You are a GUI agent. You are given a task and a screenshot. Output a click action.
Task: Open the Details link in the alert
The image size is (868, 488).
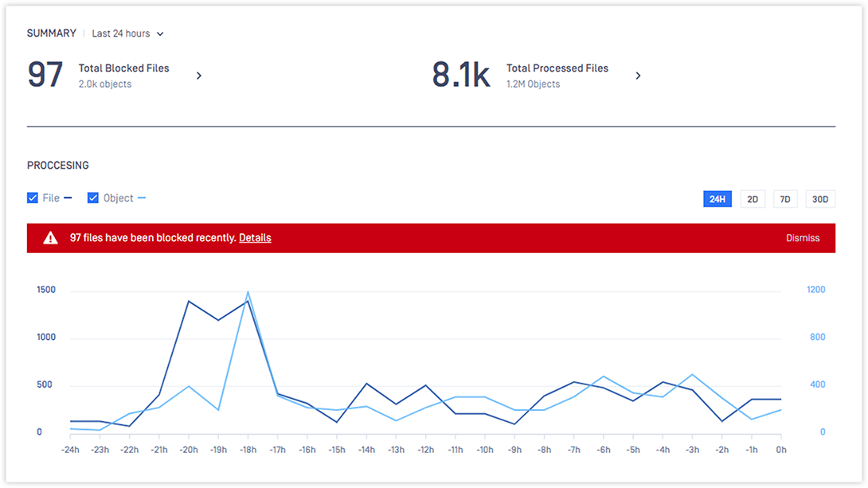[x=255, y=237]
